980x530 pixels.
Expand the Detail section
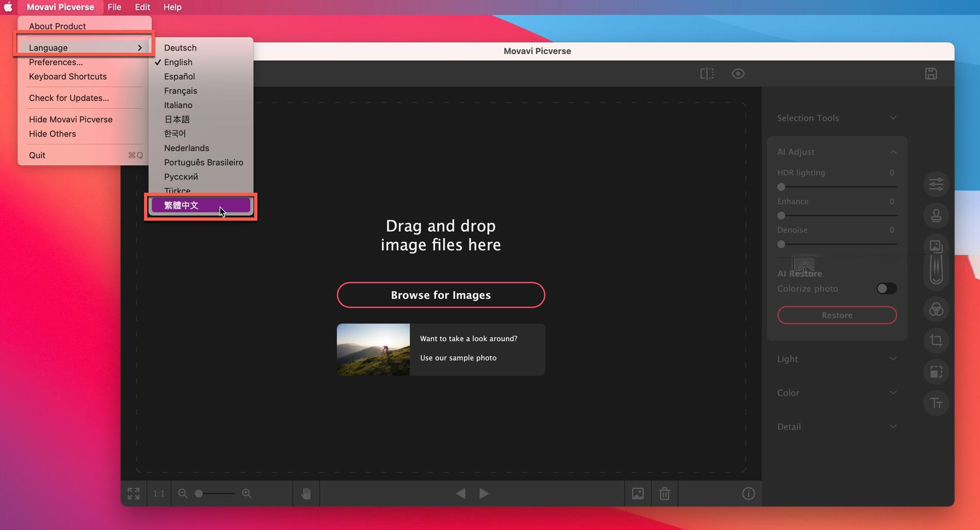coord(837,426)
